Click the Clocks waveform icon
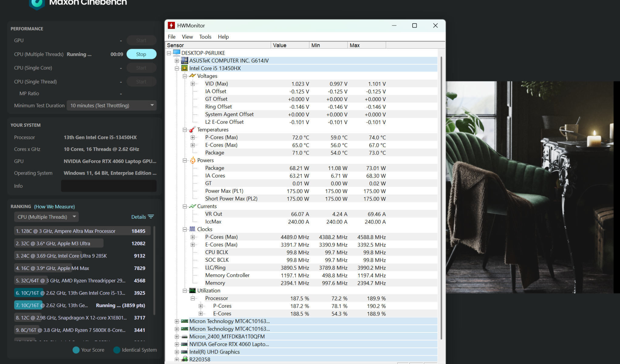Viewport: 620px width, 364px height. pos(192,229)
